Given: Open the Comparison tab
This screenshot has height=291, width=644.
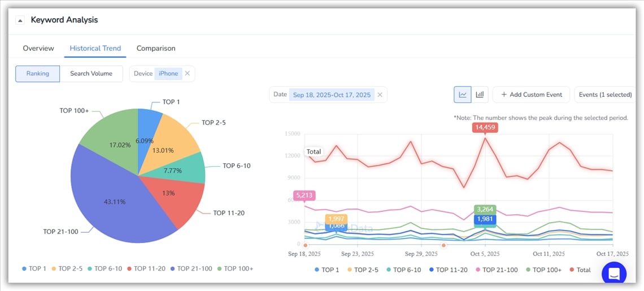Looking at the screenshot, I should point(156,48).
